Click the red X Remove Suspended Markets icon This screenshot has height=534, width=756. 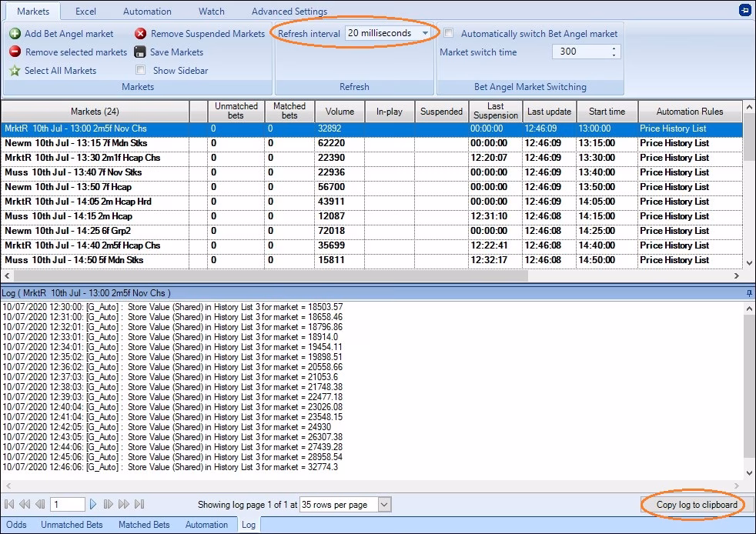tap(140, 33)
